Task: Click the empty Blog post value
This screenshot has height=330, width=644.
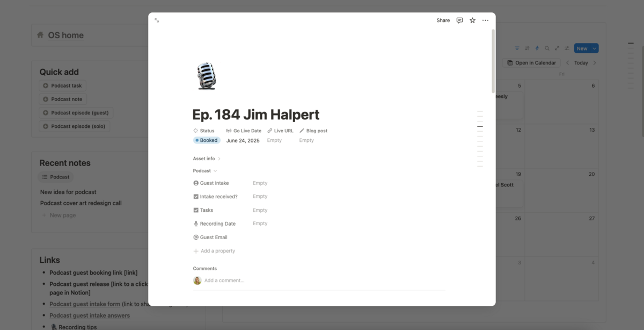Action: (x=306, y=140)
